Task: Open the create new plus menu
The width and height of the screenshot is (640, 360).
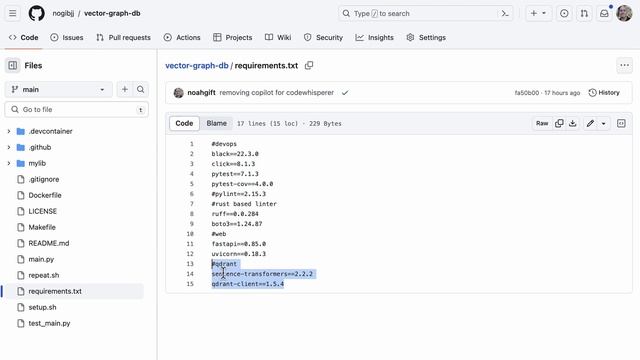Action: tap(538, 13)
